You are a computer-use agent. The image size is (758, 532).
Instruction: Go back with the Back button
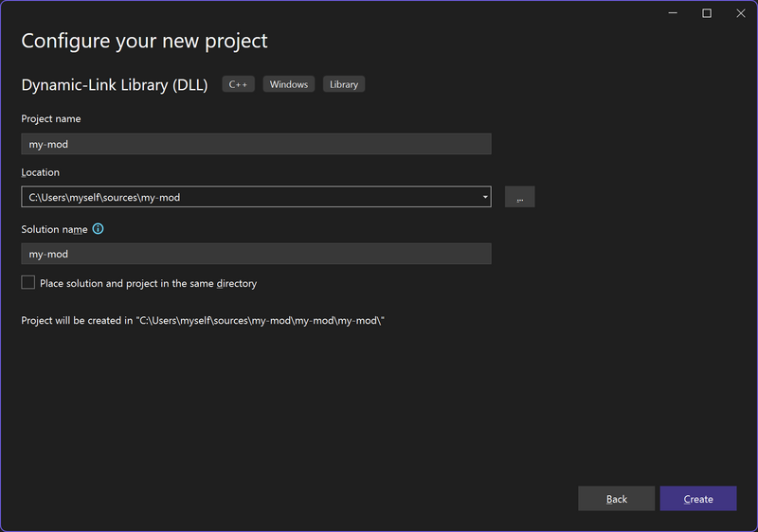[x=616, y=499]
